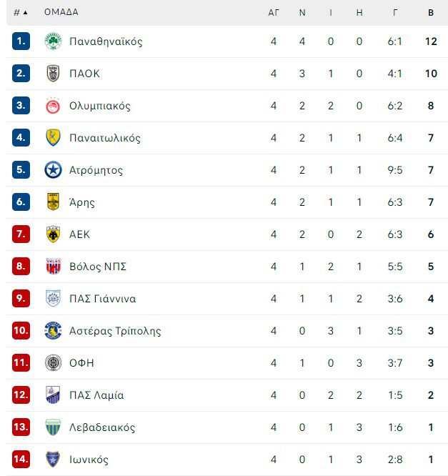The image size is (448, 476).
Task: Click the Βόλος ΝΠΣ team crest
Action: 54,267
